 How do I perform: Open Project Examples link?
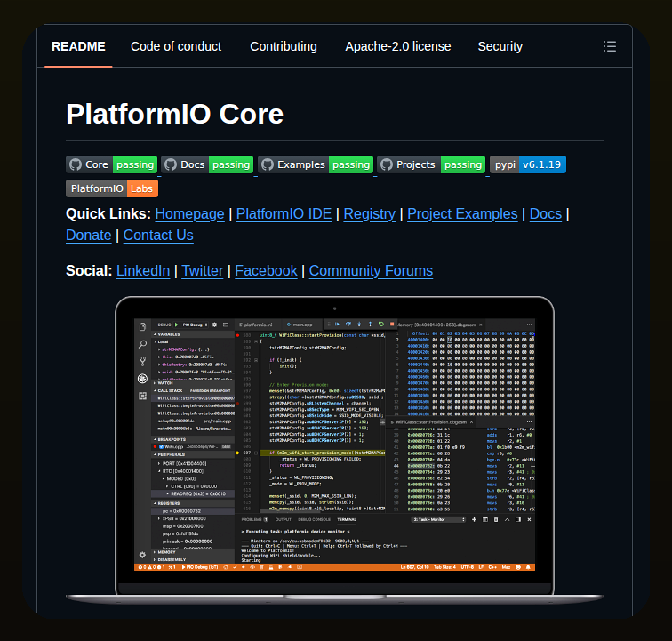[462, 214]
